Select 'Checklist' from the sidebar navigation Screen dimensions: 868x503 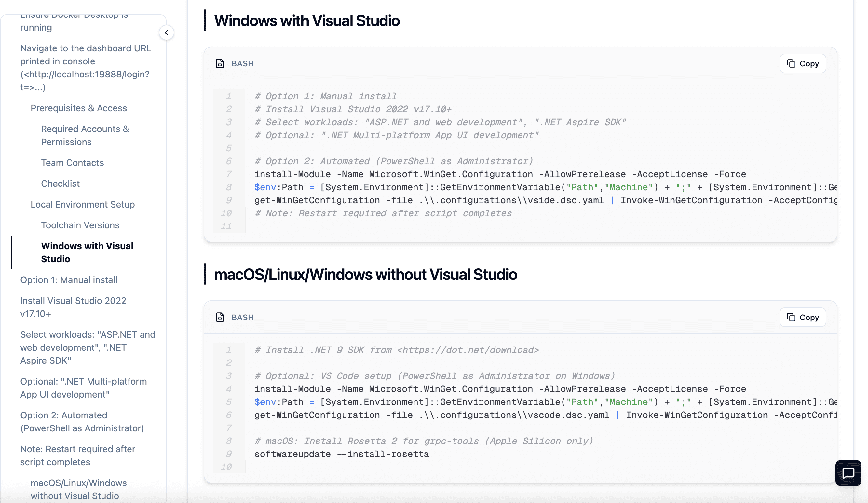60,183
